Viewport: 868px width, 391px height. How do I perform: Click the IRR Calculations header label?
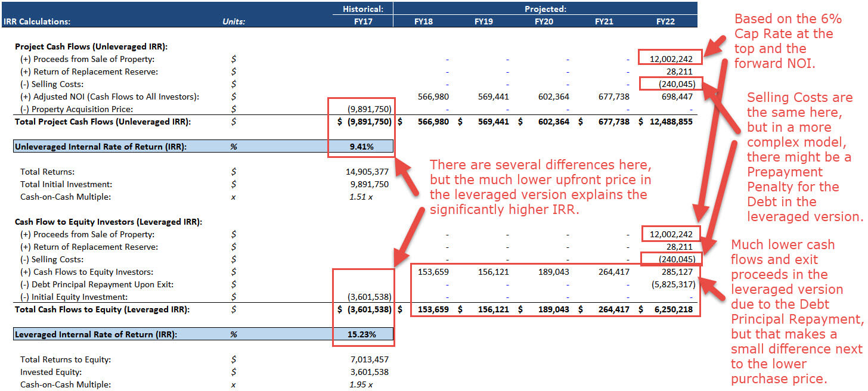(37, 21)
